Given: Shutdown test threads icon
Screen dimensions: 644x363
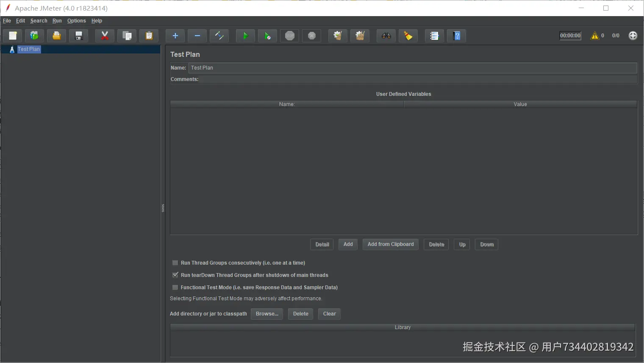Looking at the screenshot, I should [x=311, y=36].
